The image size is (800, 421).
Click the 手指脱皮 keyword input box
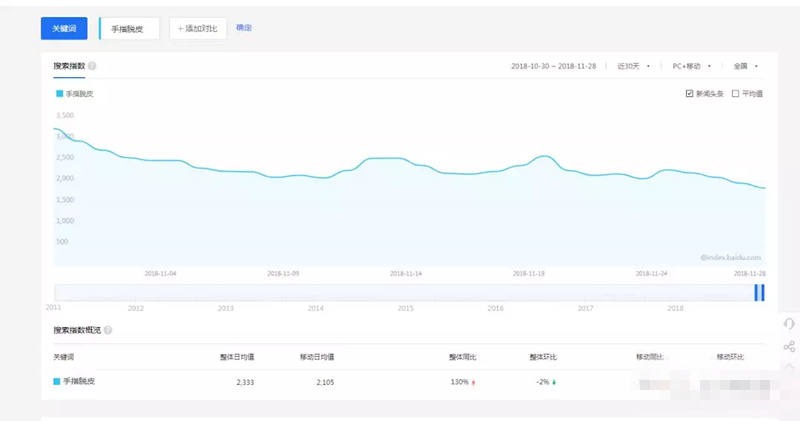click(x=130, y=29)
